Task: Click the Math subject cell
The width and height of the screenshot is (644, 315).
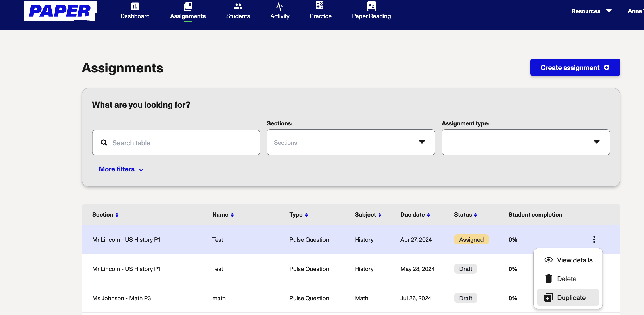Action: tap(361, 298)
